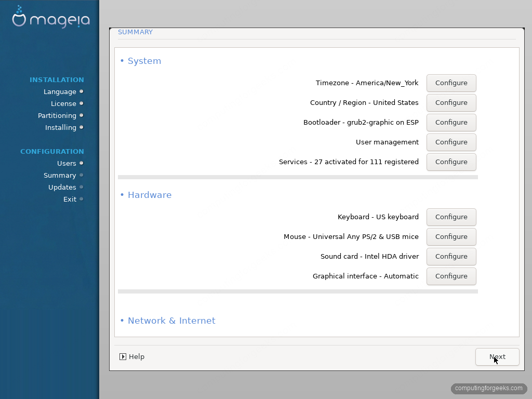Click the System section heading
The height and width of the screenshot is (399, 532).
click(144, 61)
